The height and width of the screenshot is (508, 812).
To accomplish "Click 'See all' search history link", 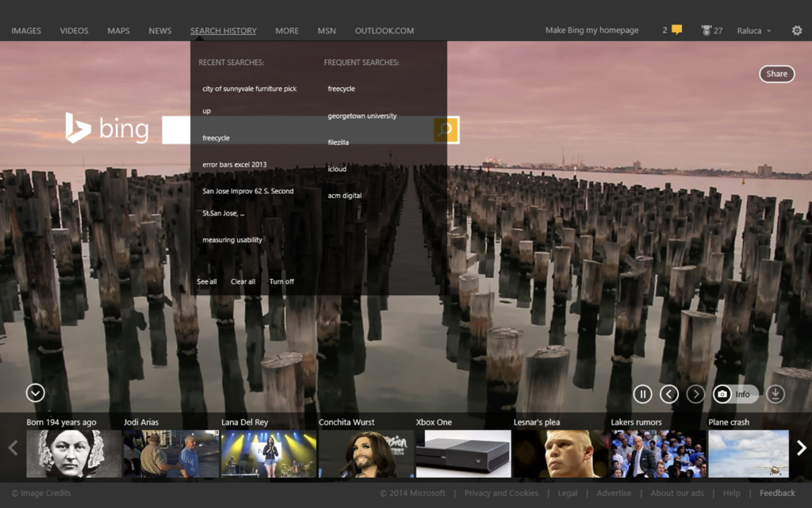I will (x=207, y=281).
